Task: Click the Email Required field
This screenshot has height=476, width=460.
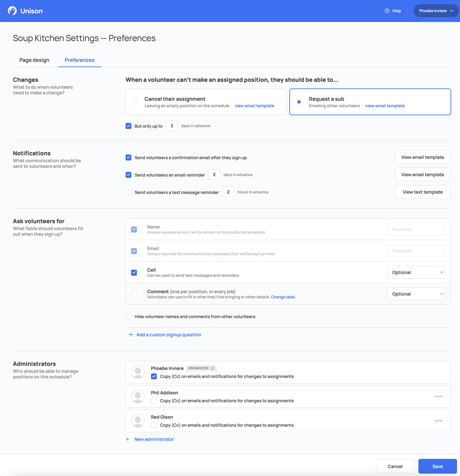Action: [x=416, y=251]
